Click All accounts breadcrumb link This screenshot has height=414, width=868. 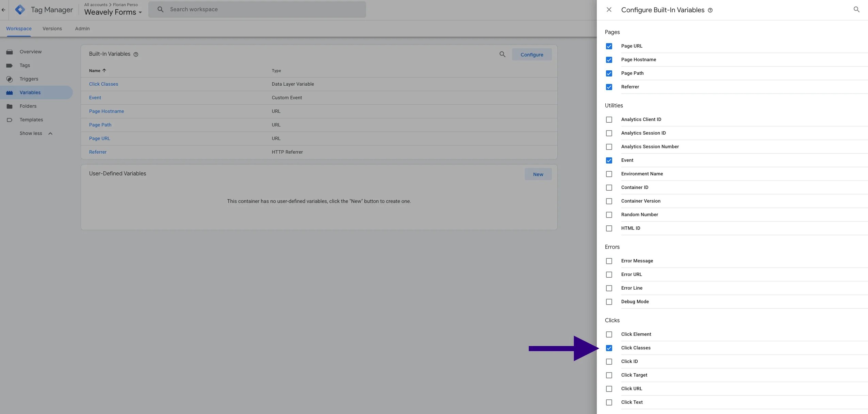(96, 5)
